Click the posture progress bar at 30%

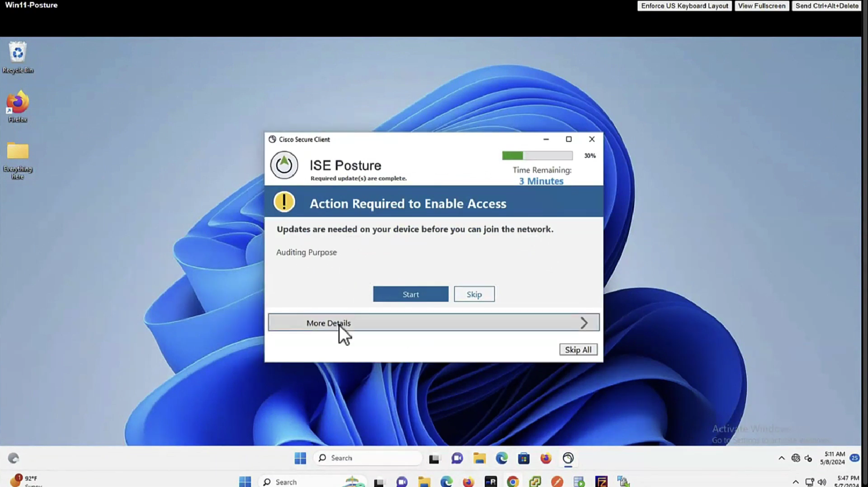537,156
